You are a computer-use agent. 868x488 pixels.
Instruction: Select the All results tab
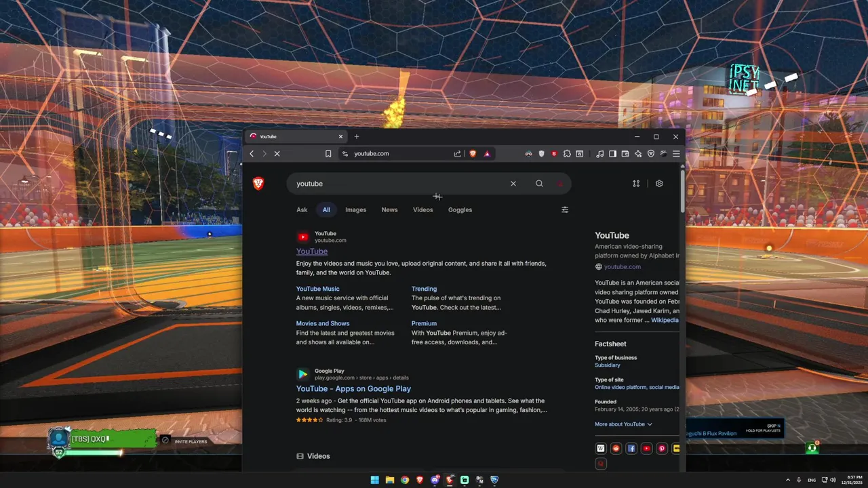[326, 210]
